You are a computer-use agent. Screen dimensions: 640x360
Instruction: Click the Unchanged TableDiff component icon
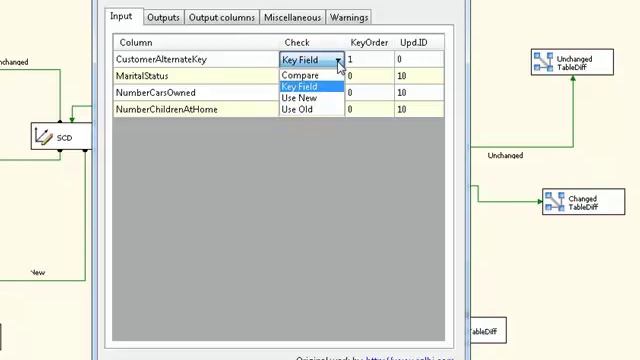click(x=543, y=62)
